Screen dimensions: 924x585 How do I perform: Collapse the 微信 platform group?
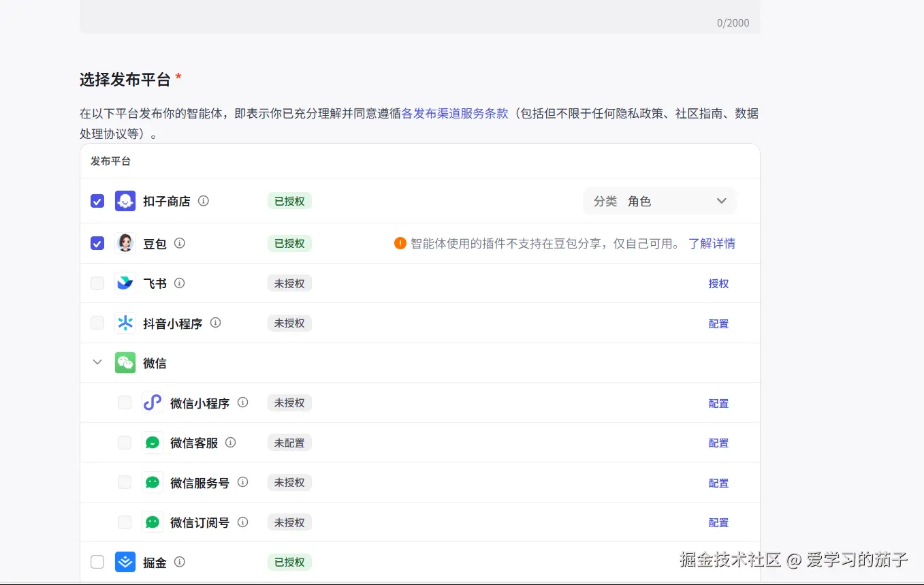97,362
